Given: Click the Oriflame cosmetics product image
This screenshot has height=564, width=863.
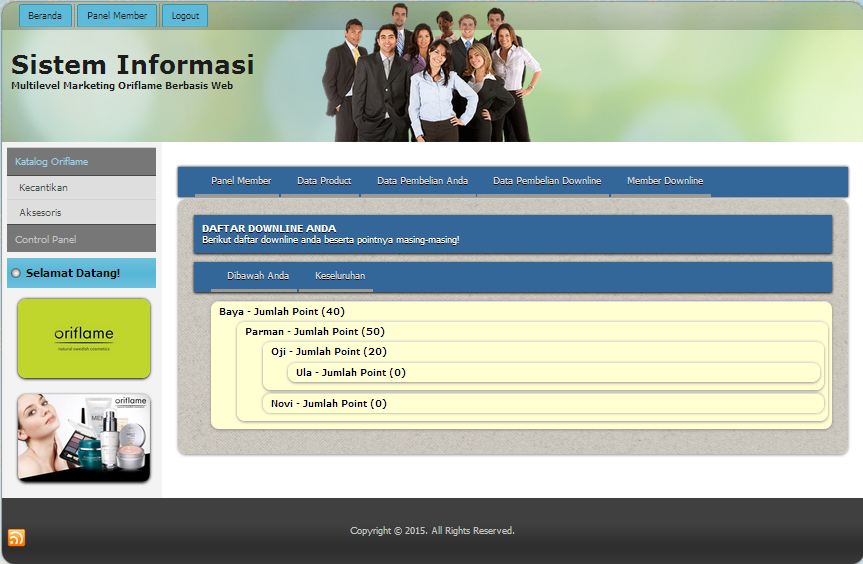Looking at the screenshot, I should click(84, 437).
